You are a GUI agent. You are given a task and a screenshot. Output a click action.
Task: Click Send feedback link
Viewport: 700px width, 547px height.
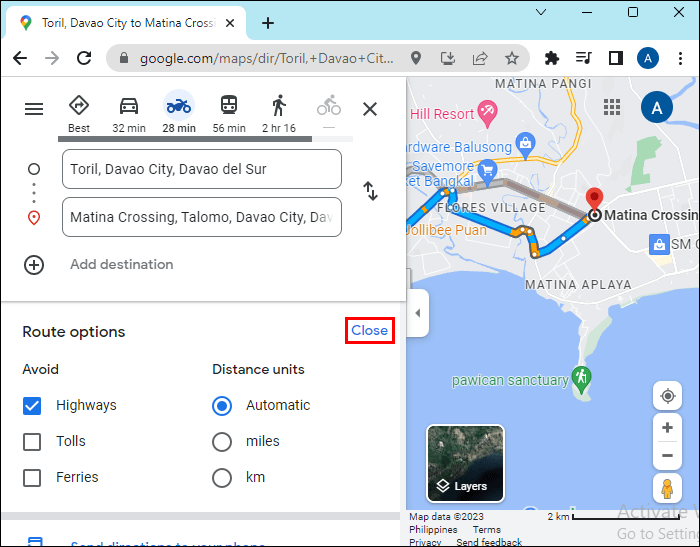pyautogui.click(x=489, y=542)
